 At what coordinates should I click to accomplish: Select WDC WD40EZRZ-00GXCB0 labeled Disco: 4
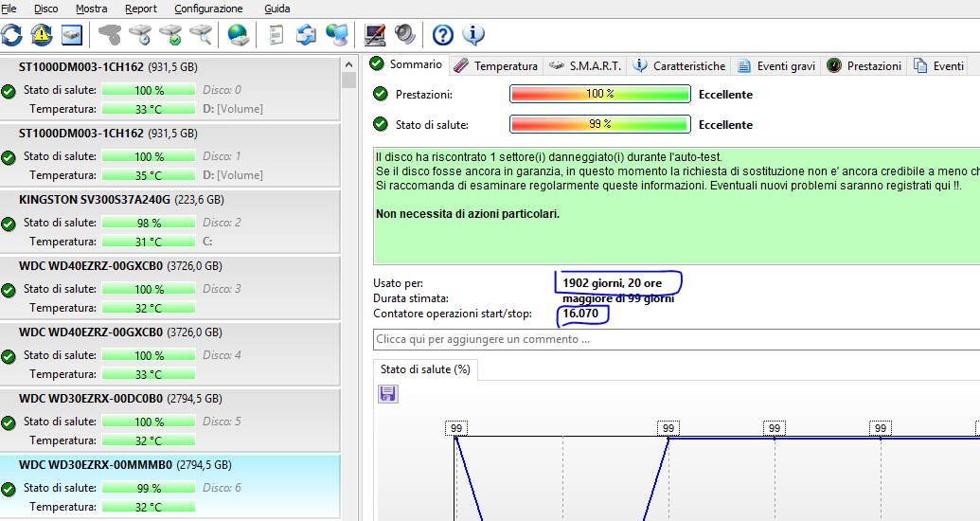coord(170,353)
